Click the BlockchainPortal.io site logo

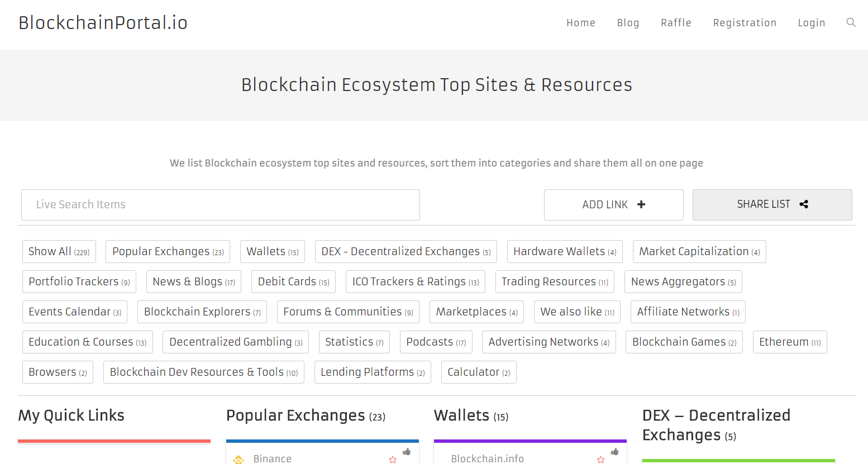pos(103,23)
